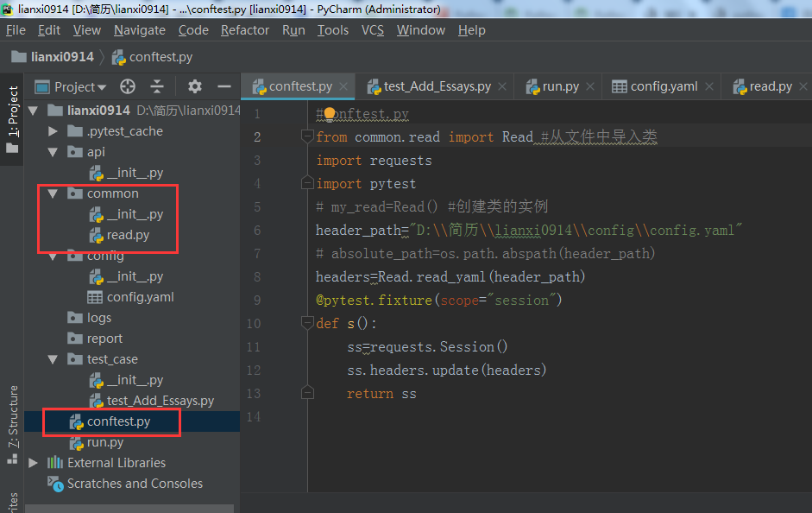Open the Help menu

click(x=472, y=30)
